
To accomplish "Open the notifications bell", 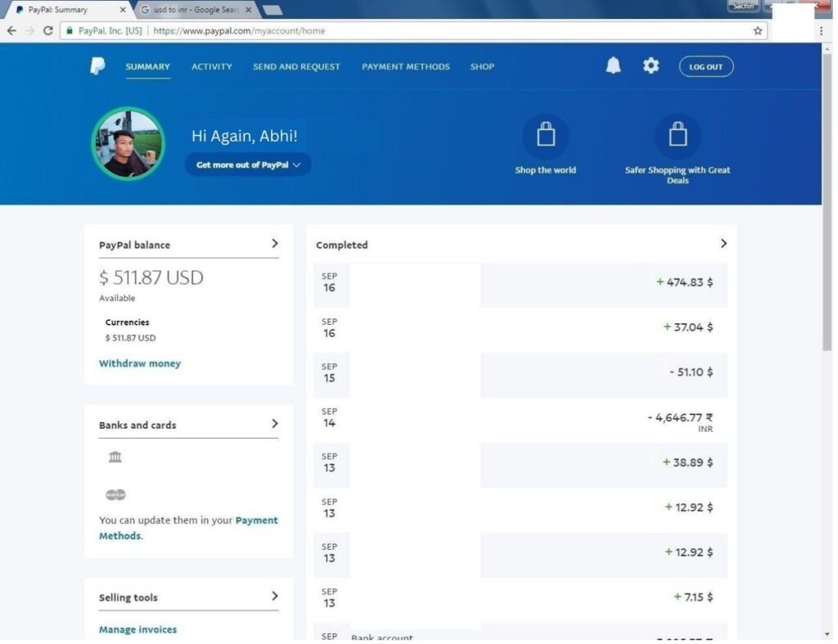I will [x=613, y=65].
